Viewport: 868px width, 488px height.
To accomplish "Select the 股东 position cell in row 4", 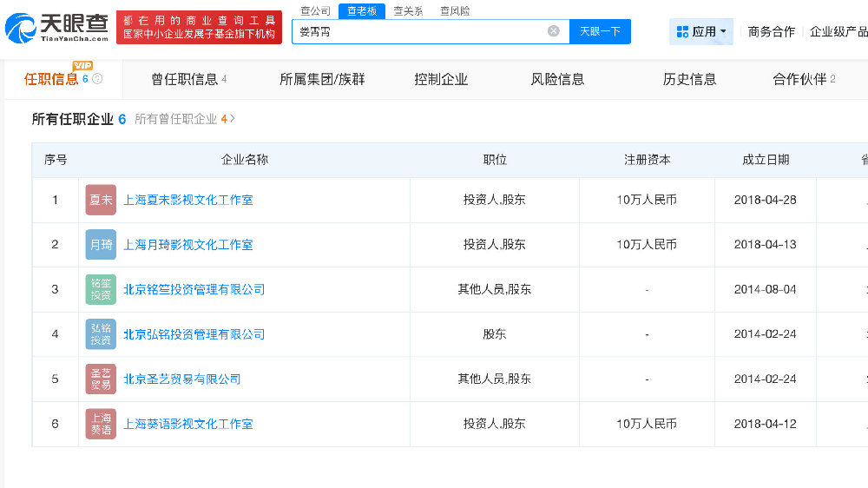I will pyautogui.click(x=495, y=334).
